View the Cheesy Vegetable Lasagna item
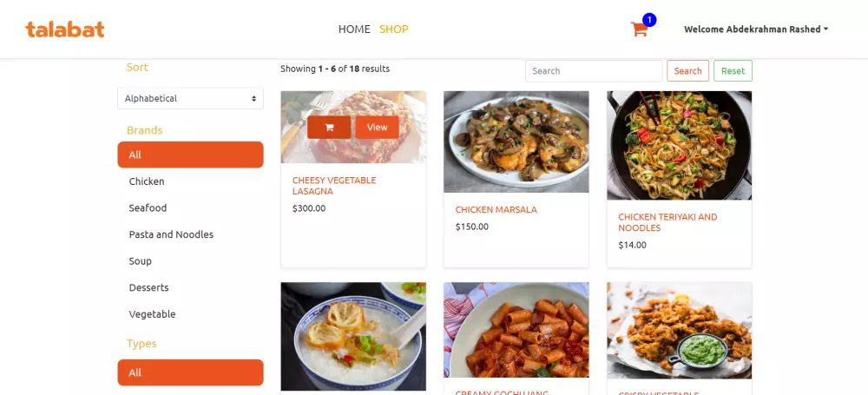 pyautogui.click(x=377, y=128)
